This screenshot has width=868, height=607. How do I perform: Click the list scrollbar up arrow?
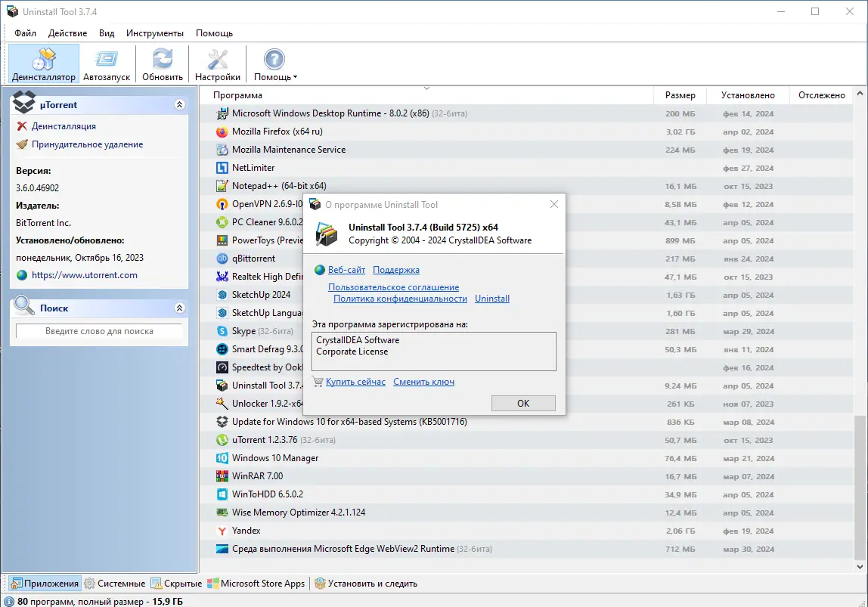point(860,94)
